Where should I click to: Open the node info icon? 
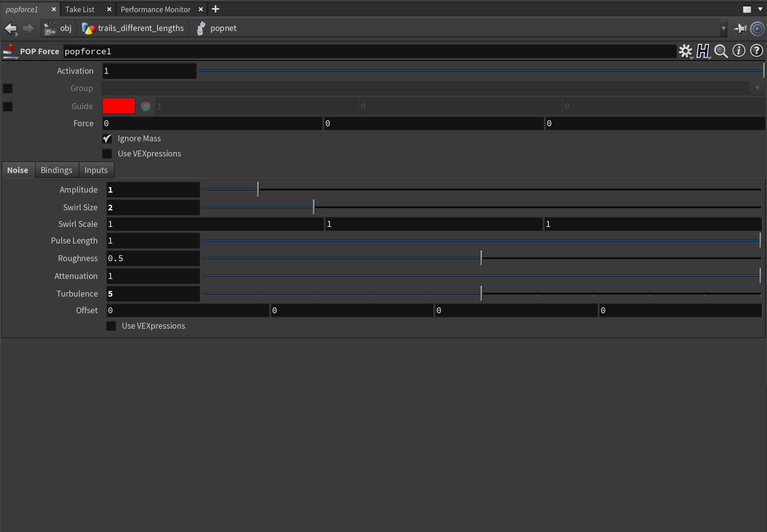pos(739,51)
